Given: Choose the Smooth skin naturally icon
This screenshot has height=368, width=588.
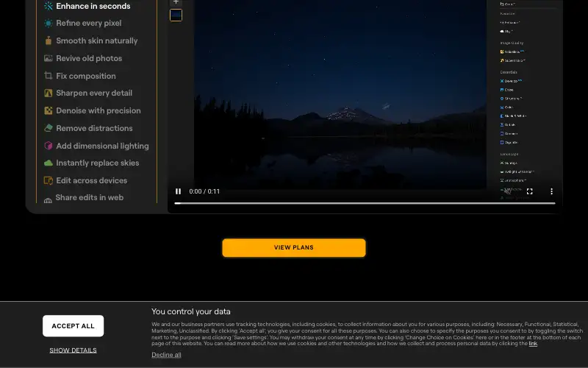Looking at the screenshot, I should pyautogui.click(x=49, y=40).
